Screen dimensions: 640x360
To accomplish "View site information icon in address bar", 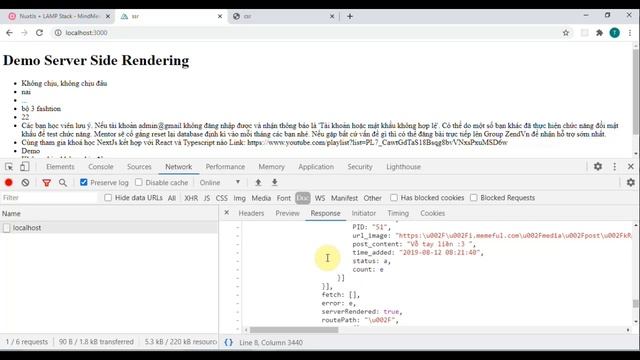I will 58,33.
